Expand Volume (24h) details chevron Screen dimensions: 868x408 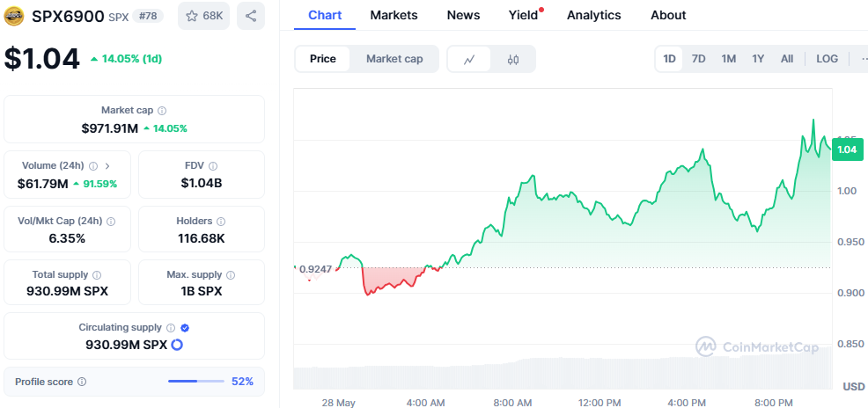[x=107, y=166]
